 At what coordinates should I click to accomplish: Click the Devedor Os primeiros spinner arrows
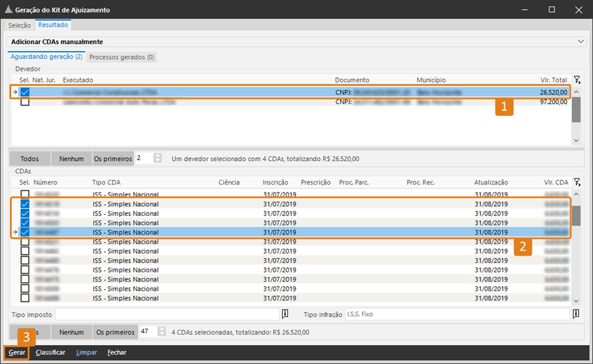157,158
